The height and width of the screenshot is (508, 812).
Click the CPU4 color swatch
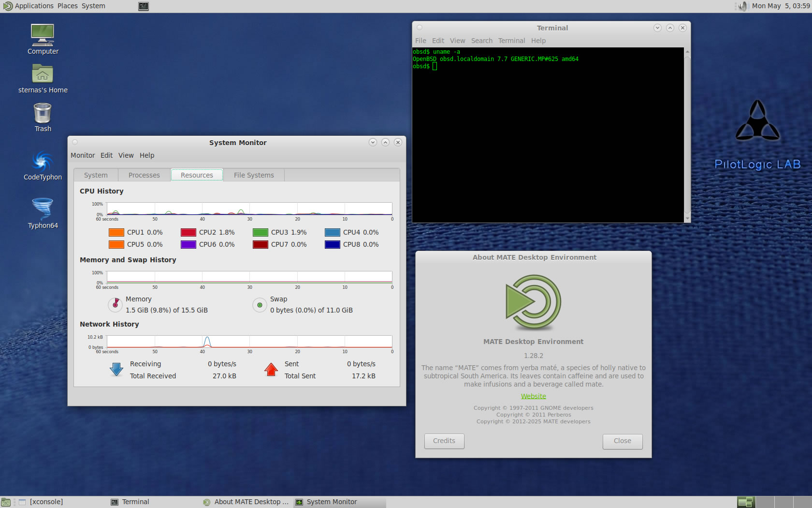coord(333,232)
